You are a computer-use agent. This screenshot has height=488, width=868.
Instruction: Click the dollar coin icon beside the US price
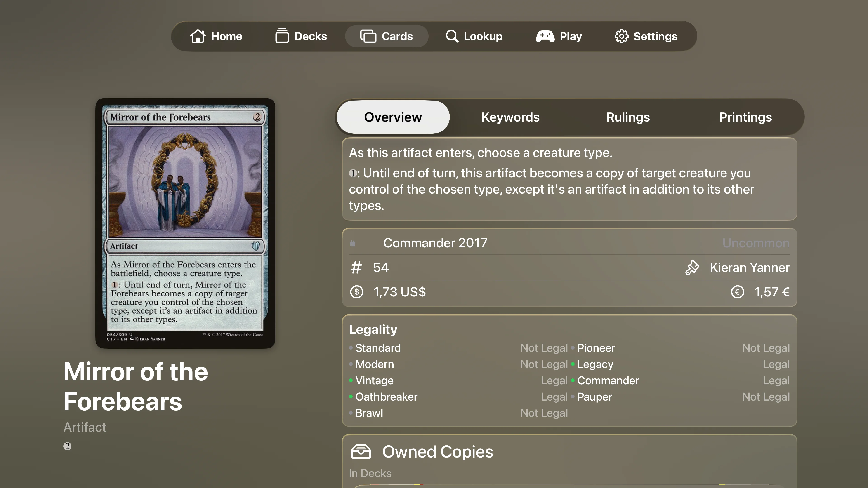click(356, 292)
